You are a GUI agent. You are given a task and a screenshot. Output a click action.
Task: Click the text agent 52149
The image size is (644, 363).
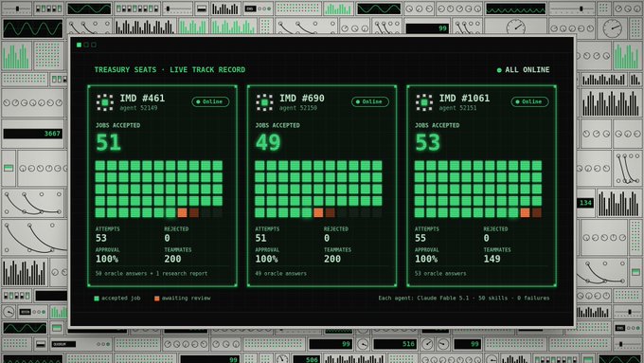coord(138,108)
